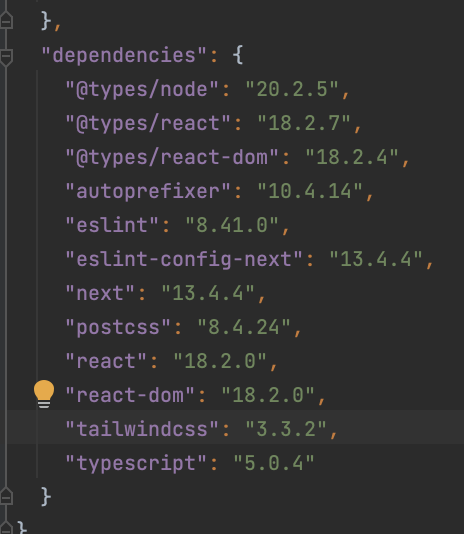The width and height of the screenshot is (464, 534).
Task: Select the "@types/react" key text
Action: coord(148,123)
